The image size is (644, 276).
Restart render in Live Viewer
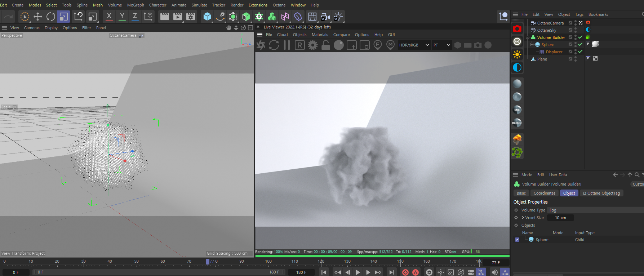[274, 45]
